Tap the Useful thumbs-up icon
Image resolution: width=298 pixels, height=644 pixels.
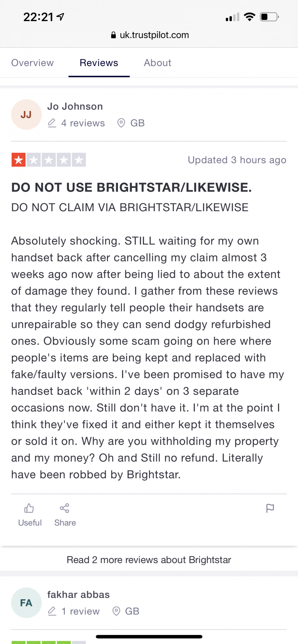(x=29, y=508)
